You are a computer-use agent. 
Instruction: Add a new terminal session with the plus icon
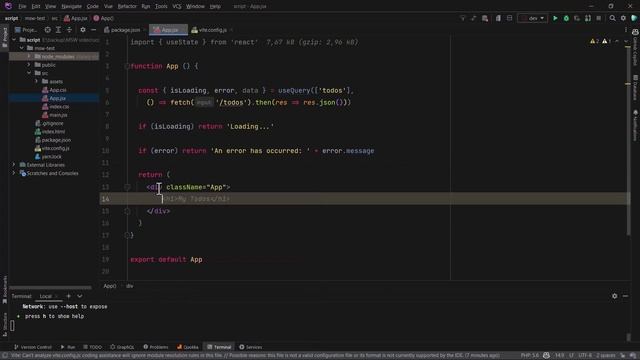(69, 296)
